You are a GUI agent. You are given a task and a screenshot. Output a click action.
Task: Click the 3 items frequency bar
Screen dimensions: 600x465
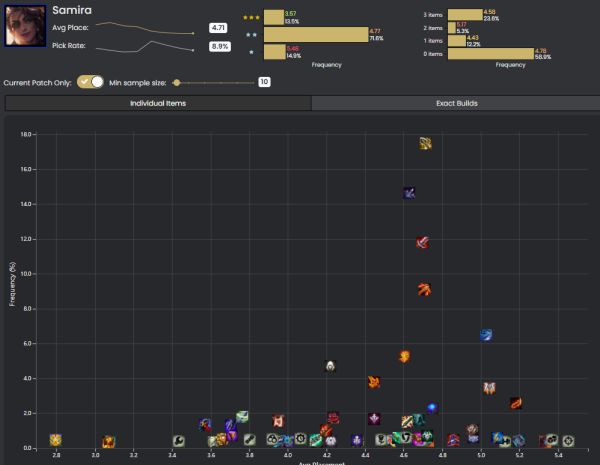[x=465, y=16]
